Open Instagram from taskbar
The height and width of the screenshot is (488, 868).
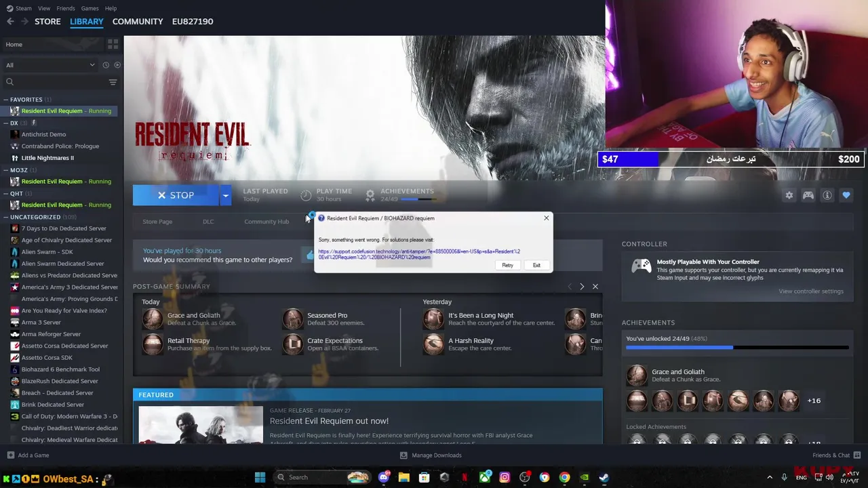(x=505, y=477)
